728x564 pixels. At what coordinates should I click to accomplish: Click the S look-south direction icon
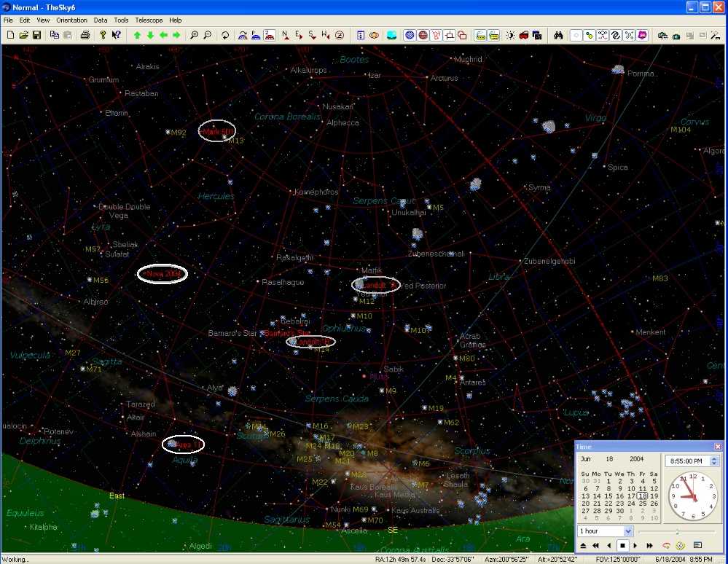tap(312, 34)
